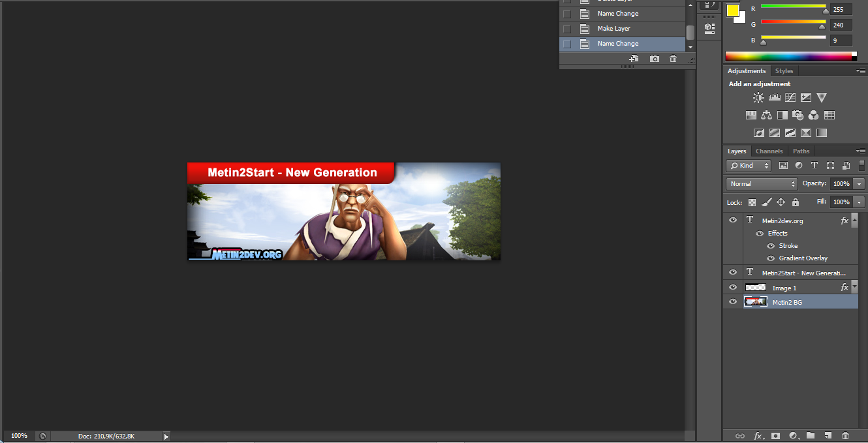Screen dimensions: 868x443
Task: Delete layer with Layers panel trash icon
Action: click(845, 435)
